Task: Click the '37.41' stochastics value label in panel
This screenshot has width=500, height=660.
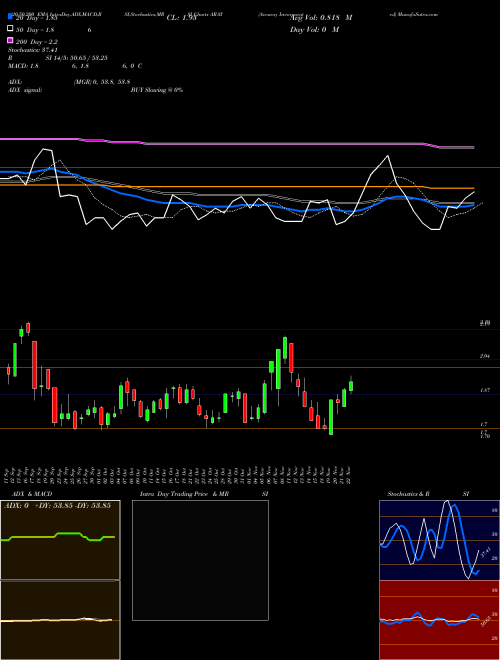Action: (485, 552)
